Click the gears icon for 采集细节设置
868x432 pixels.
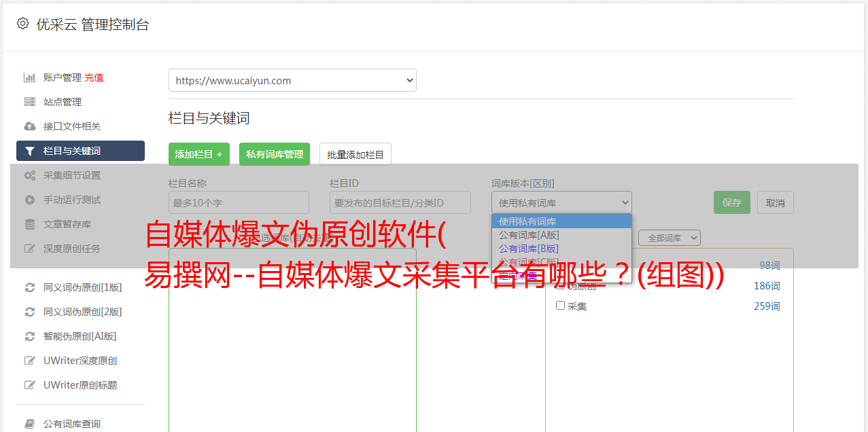(x=30, y=175)
